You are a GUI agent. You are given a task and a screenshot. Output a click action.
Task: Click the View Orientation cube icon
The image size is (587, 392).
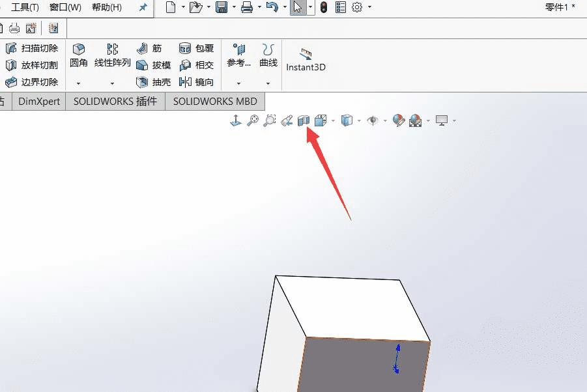(x=321, y=120)
